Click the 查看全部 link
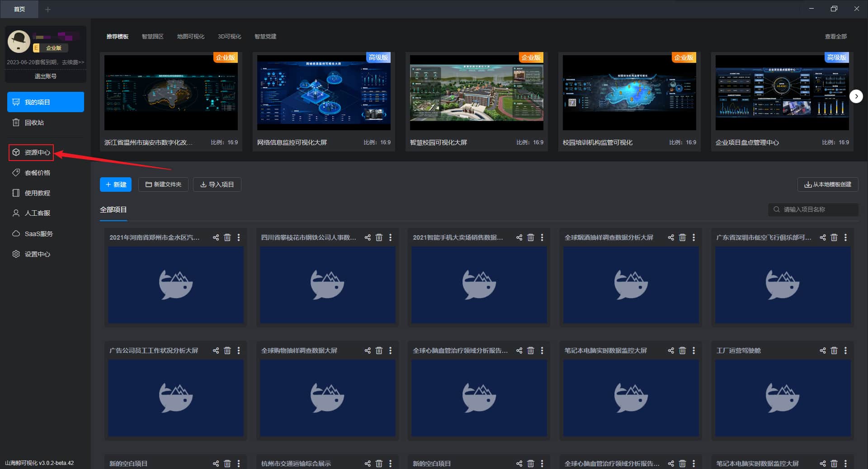The width and height of the screenshot is (868, 469). click(x=836, y=37)
